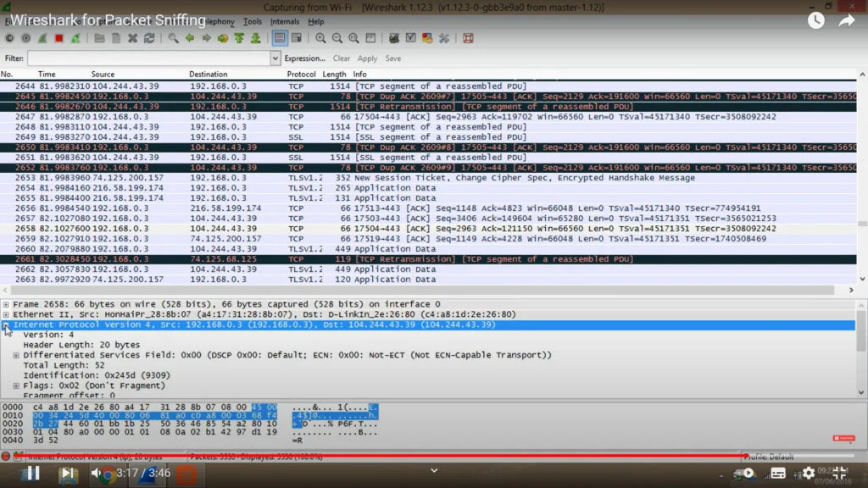Reset zoom to normal size
The height and width of the screenshot is (488, 868).
coord(353,38)
